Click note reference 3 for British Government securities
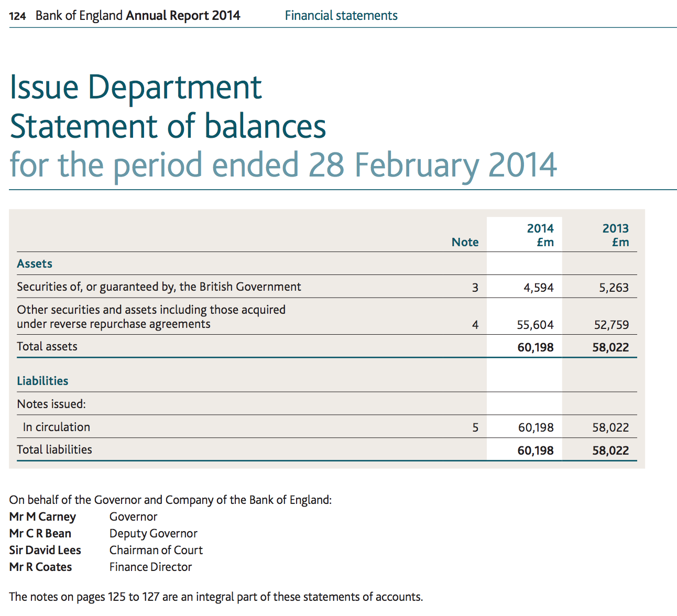677x616 pixels. tap(475, 288)
